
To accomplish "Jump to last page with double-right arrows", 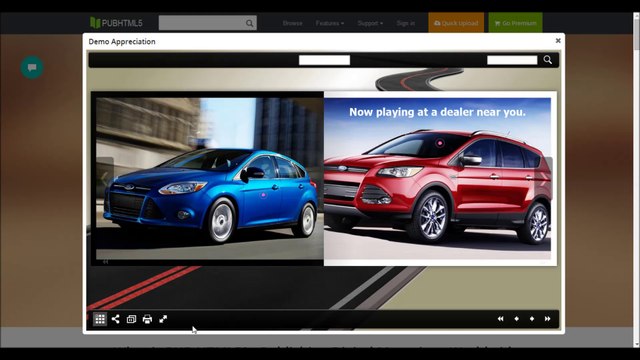I will click(x=547, y=319).
